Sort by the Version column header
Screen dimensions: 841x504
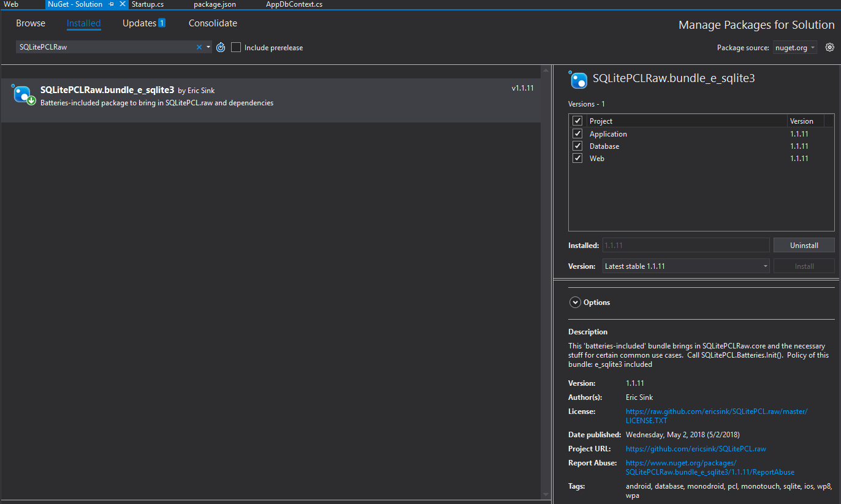click(x=805, y=121)
